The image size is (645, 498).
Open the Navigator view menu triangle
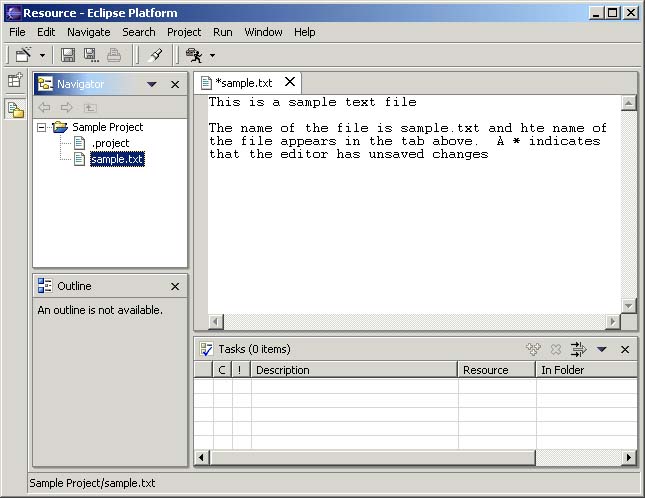click(x=152, y=84)
